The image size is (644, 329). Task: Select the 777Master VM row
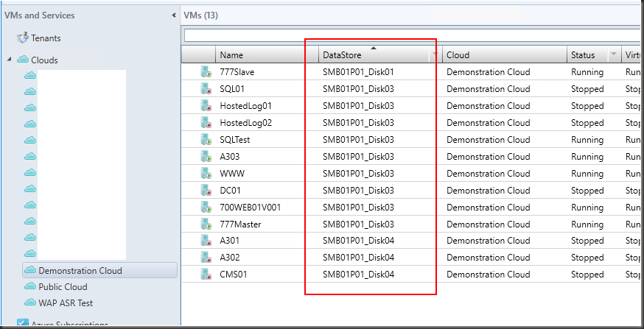[x=240, y=224]
